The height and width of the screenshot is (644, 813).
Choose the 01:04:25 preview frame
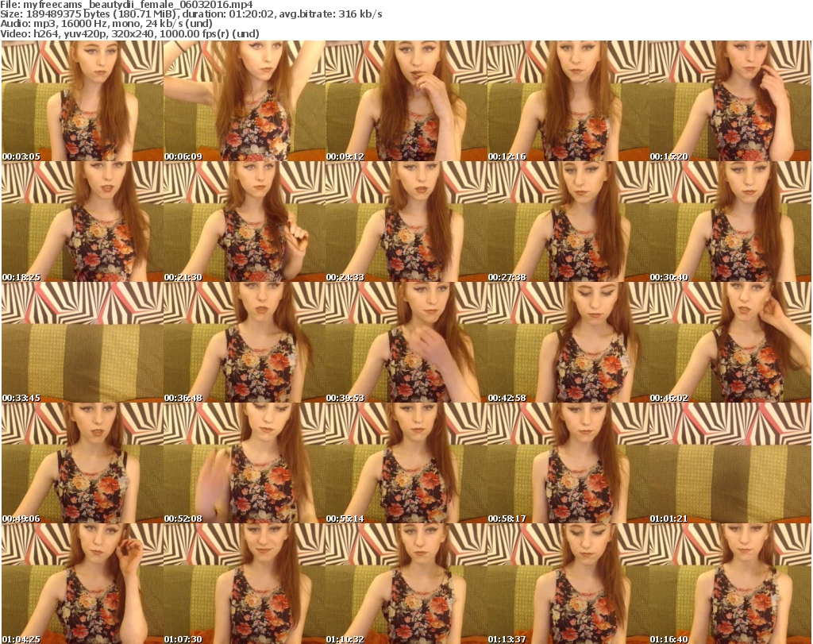[83, 584]
